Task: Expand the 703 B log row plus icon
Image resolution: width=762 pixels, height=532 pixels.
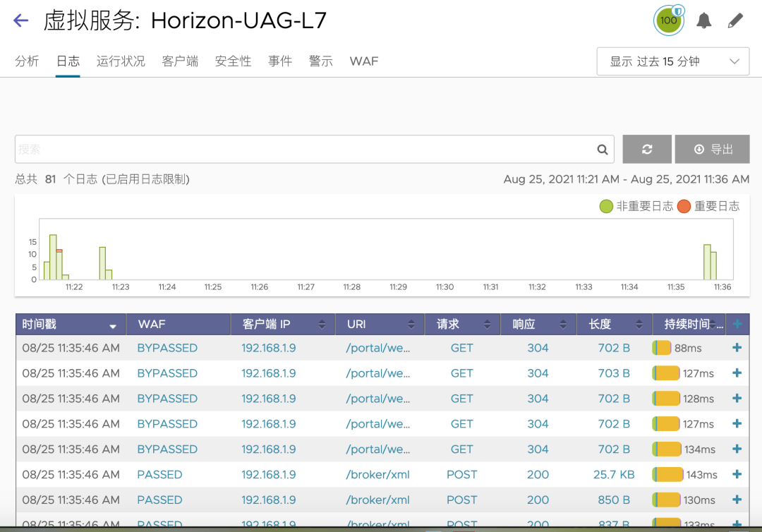Action: pyautogui.click(x=737, y=373)
